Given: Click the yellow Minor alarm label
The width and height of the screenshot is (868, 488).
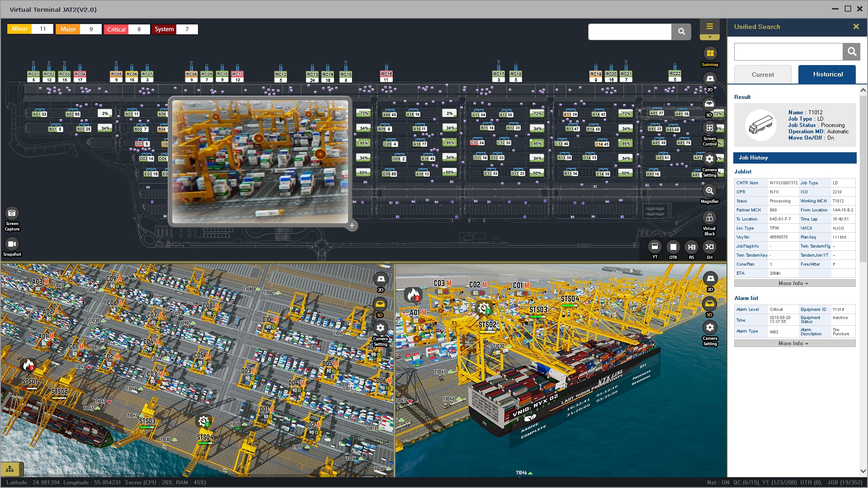Looking at the screenshot, I should (x=19, y=29).
